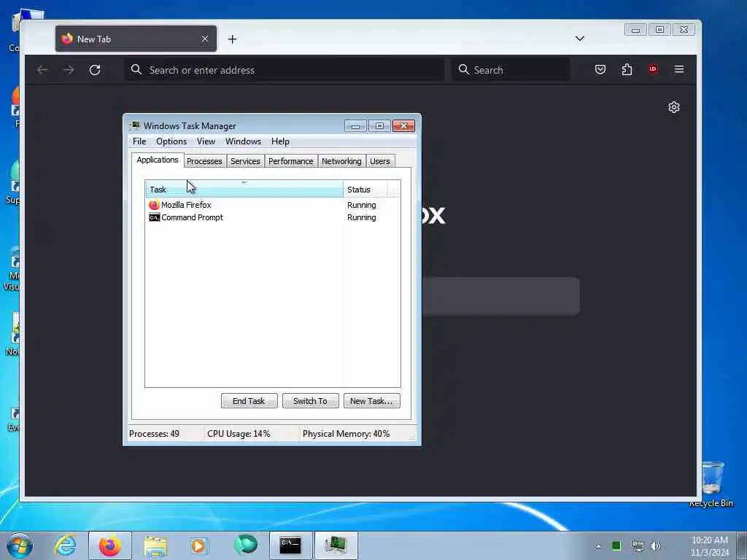
Task: Close the Windows Task Manager window
Action: tap(403, 125)
